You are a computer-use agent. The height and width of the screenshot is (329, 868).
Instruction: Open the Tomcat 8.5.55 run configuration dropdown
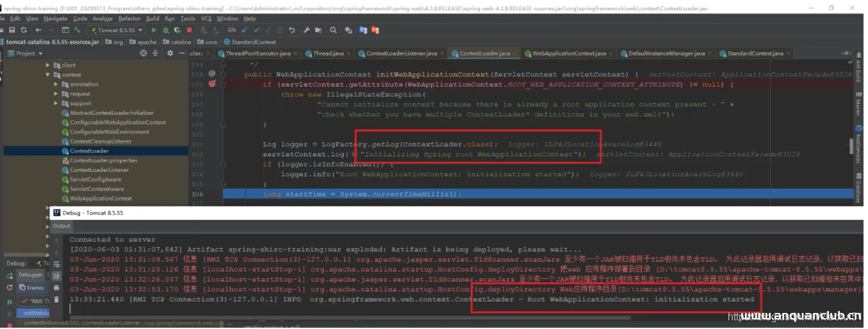117,30
